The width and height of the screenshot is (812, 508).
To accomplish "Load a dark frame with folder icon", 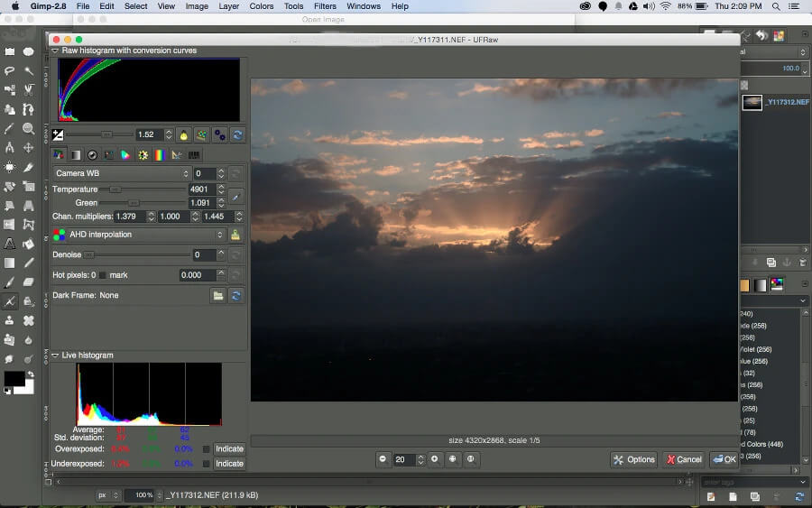I will (217, 295).
